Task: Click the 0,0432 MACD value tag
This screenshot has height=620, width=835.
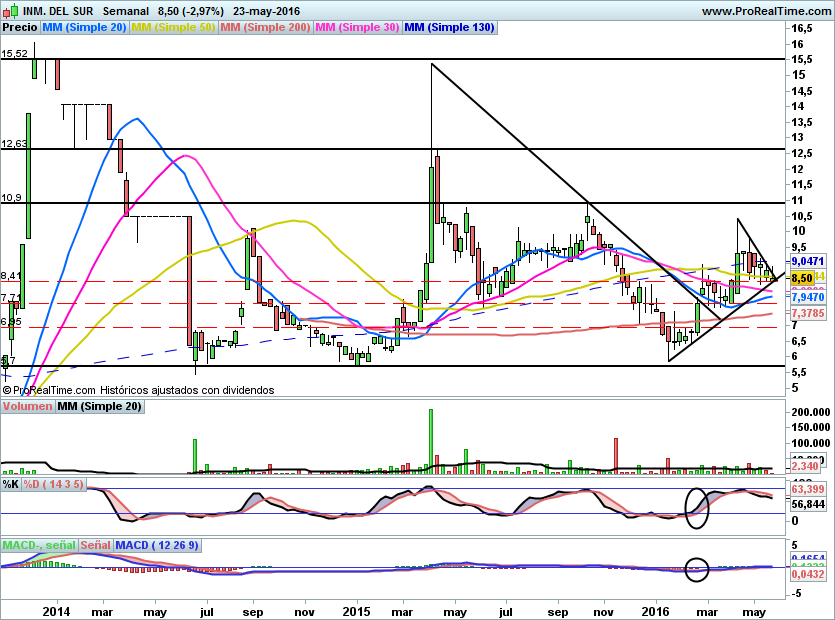Action: point(806,573)
